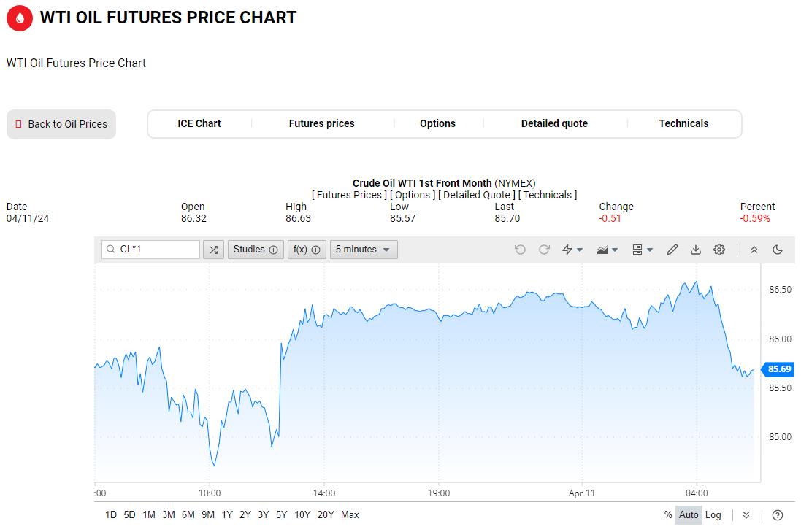Toggle dark mode moon icon
This screenshot has height=532, width=801.
click(x=778, y=250)
